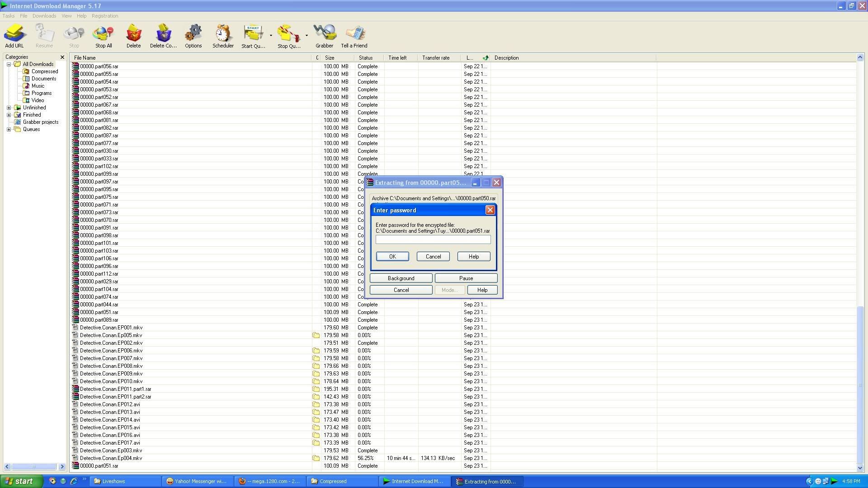Click OK in Enter password dialog
This screenshot has height=488, width=868.
coord(392,256)
